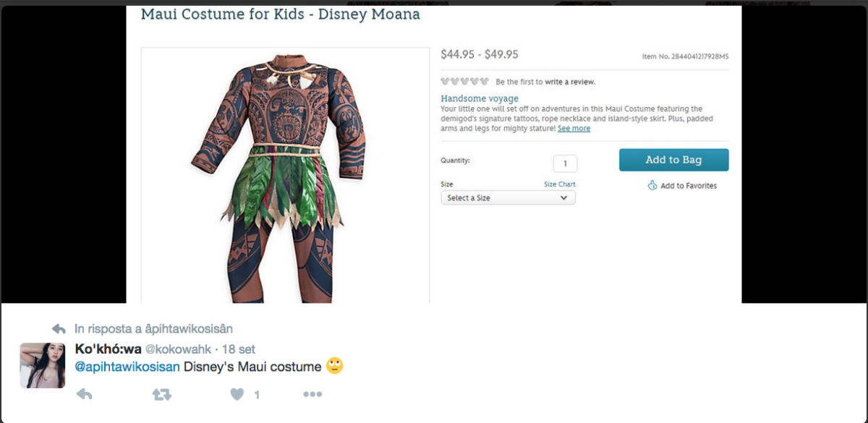868x423 pixels.
Task: Expand the description with See more
Action: pyautogui.click(x=574, y=128)
